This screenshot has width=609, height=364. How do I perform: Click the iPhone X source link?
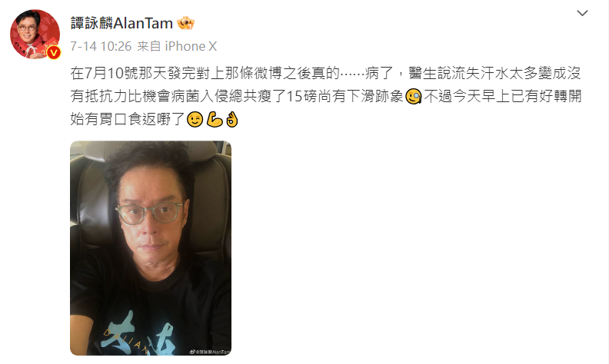191,46
